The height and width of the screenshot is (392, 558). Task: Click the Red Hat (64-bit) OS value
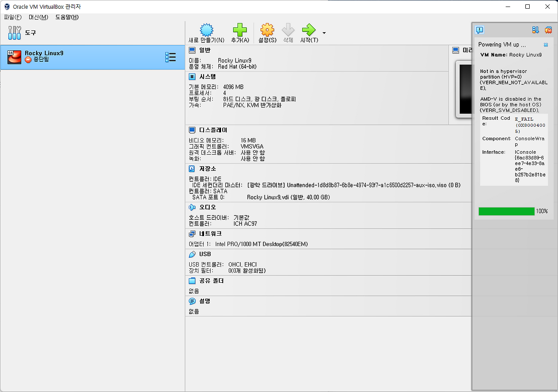237,67
